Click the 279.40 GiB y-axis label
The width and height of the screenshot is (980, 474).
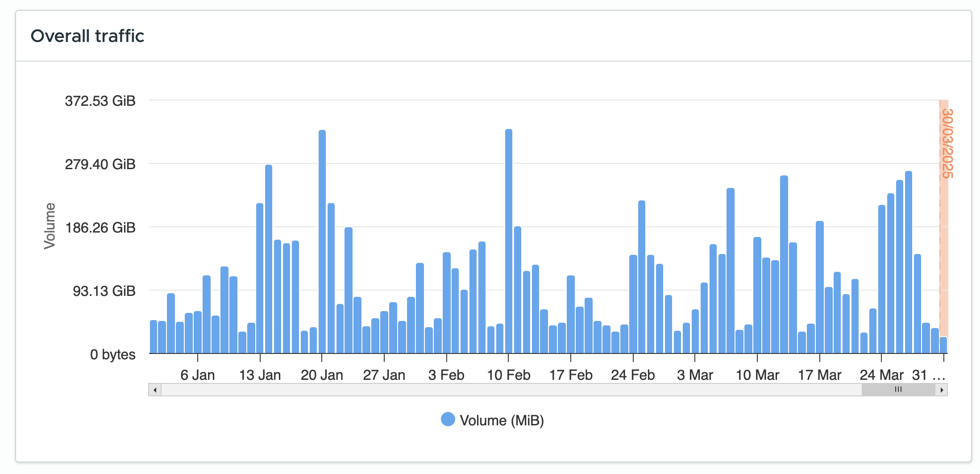click(100, 164)
